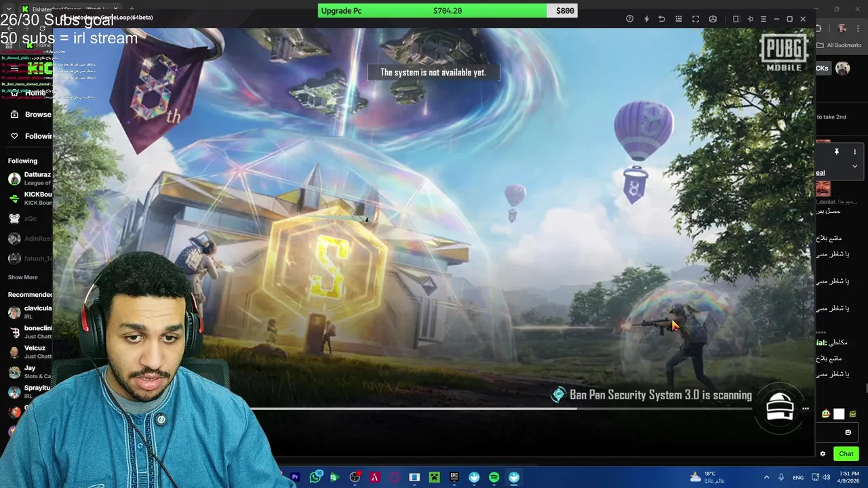Open clavicular recommended channel
This screenshot has width=868, height=488.
tap(30, 312)
